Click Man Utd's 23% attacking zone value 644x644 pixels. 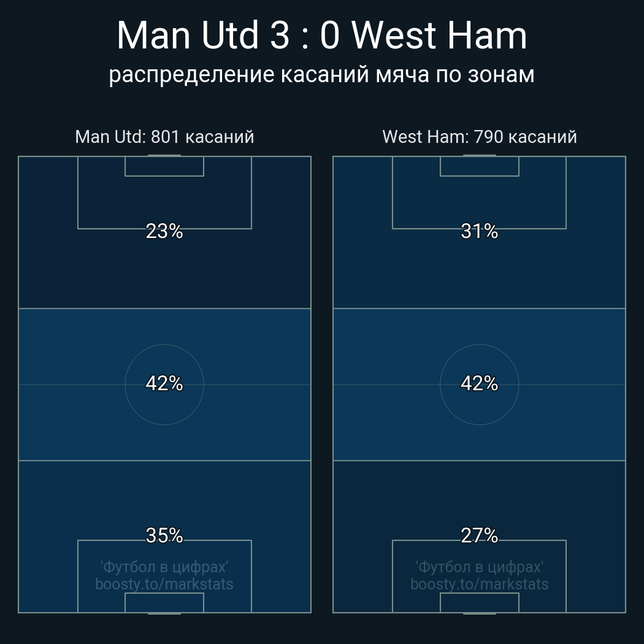(x=164, y=231)
